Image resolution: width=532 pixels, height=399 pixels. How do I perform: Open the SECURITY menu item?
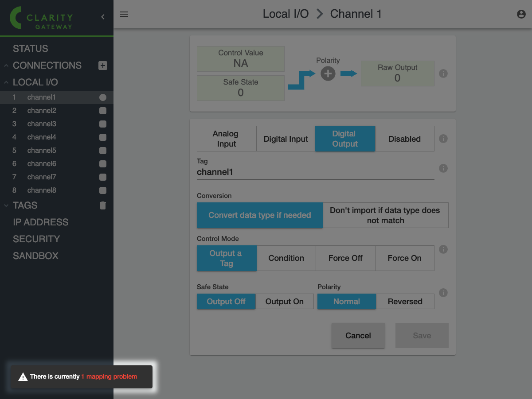point(36,239)
